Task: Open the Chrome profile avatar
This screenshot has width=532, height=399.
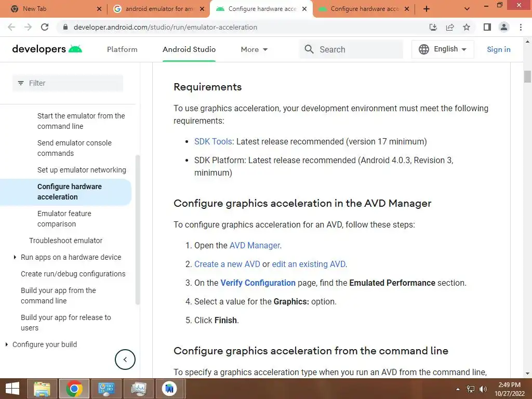Action: click(504, 27)
